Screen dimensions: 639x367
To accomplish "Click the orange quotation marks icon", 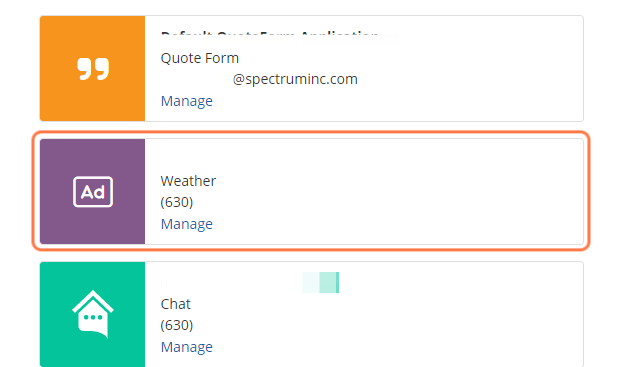I will tap(93, 68).
